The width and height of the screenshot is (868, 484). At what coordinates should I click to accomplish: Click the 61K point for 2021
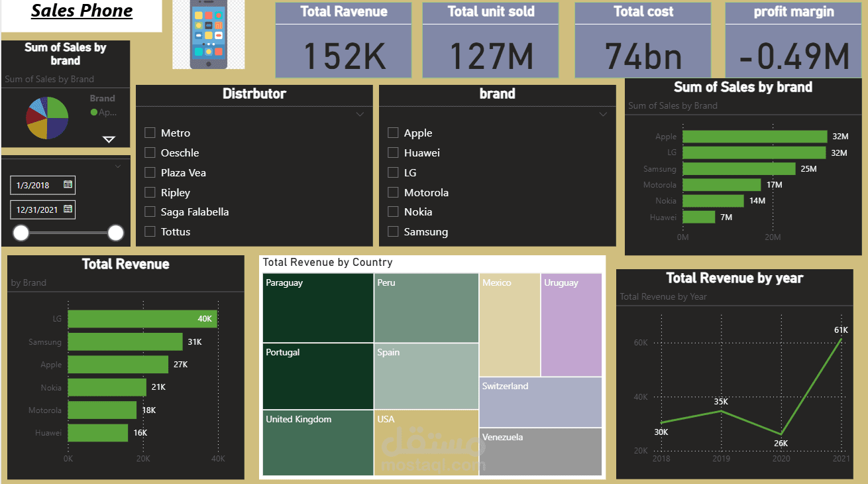click(841, 339)
